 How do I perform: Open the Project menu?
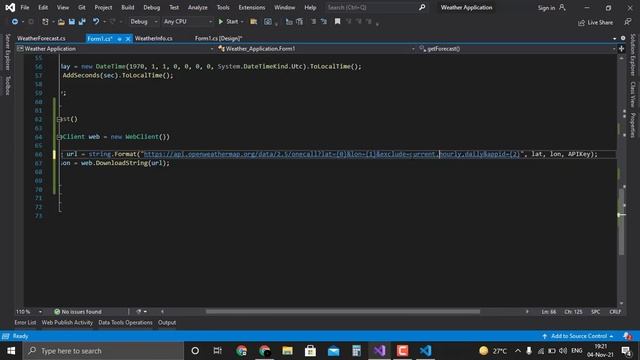pos(103,7)
